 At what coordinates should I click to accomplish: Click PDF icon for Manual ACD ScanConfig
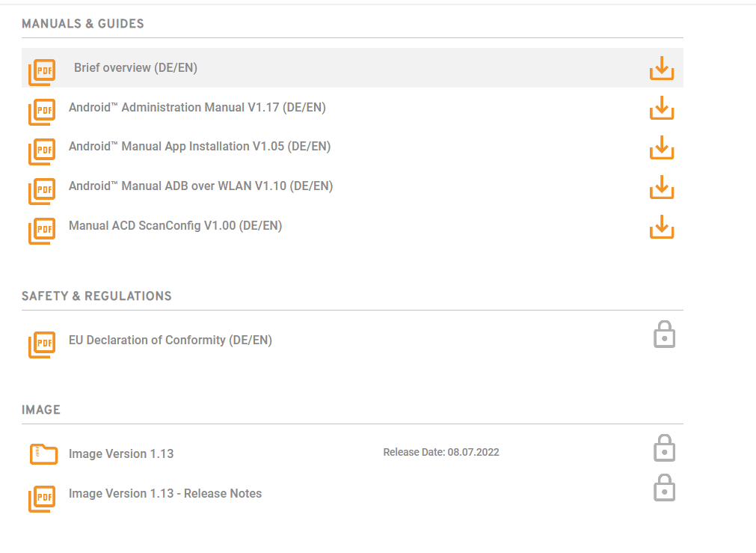click(x=42, y=230)
